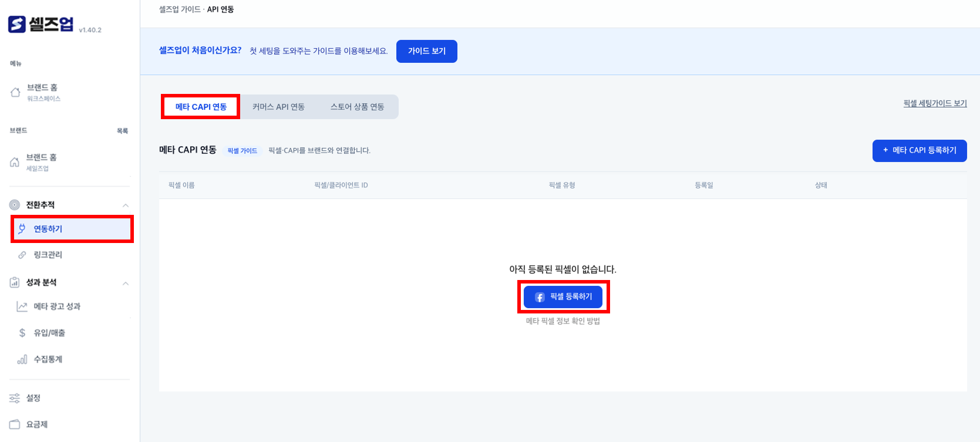Click the bar graph icon beside 수집통계
980x442 pixels.
tap(22, 359)
